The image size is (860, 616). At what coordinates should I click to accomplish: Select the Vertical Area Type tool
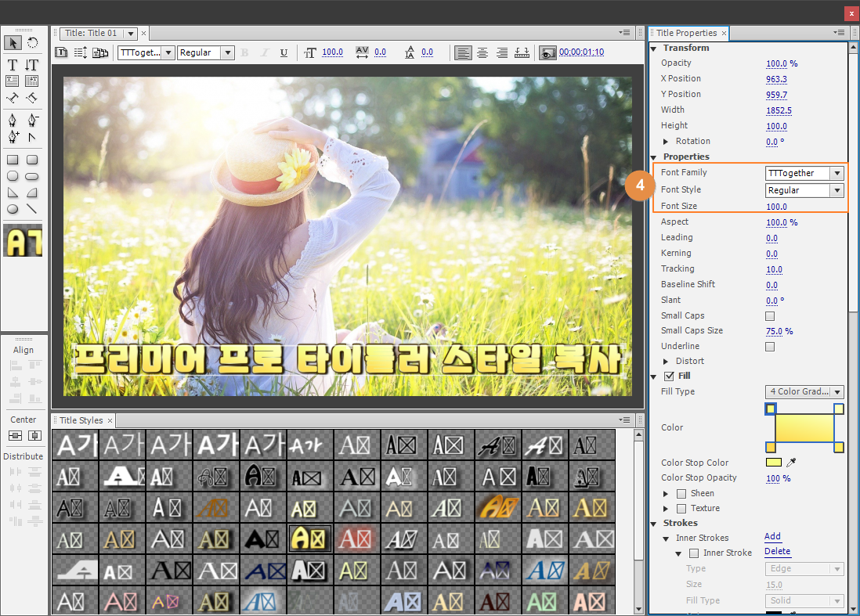(x=32, y=81)
